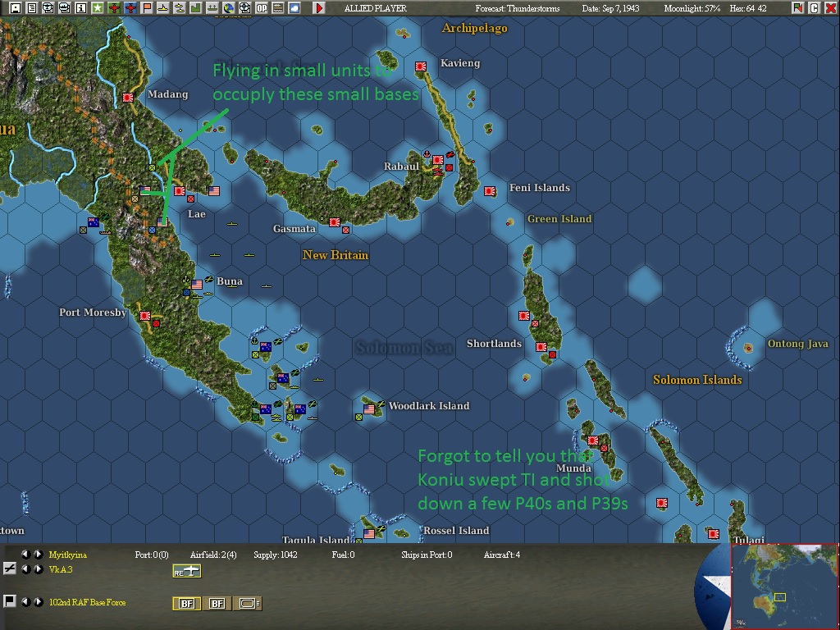The width and height of the screenshot is (840, 630).
Task: Go to next air group after VkA 3
Action: click(38, 569)
